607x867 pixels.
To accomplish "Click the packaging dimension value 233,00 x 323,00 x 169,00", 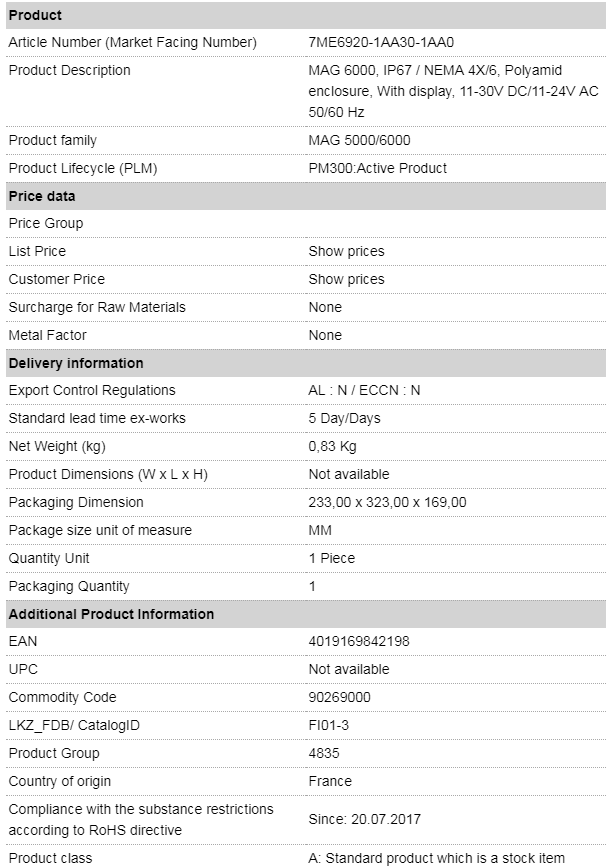I will click(388, 502).
